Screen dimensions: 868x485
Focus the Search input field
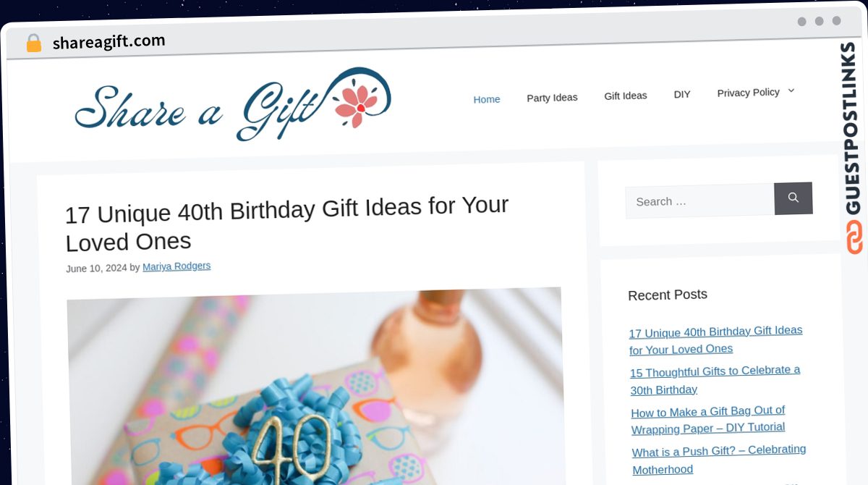coord(700,201)
